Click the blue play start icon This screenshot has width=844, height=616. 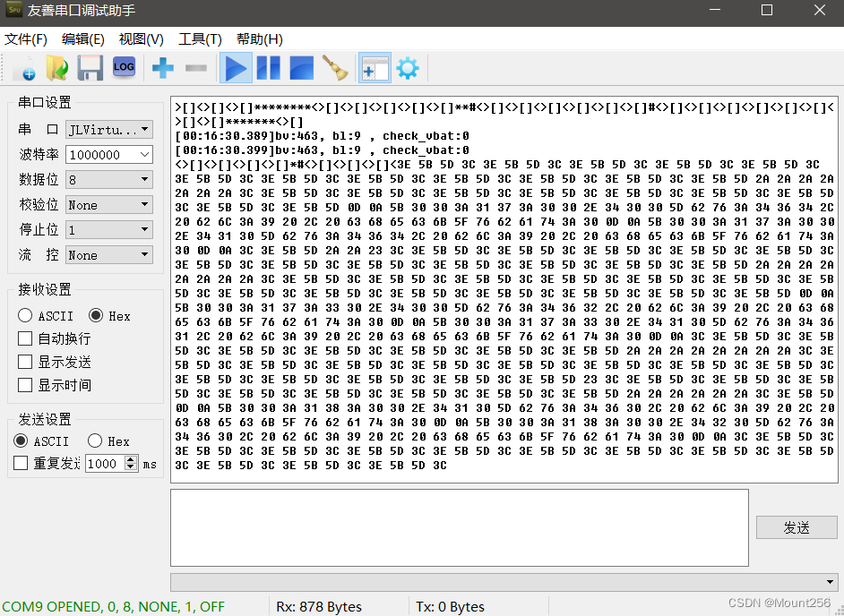coord(236,68)
